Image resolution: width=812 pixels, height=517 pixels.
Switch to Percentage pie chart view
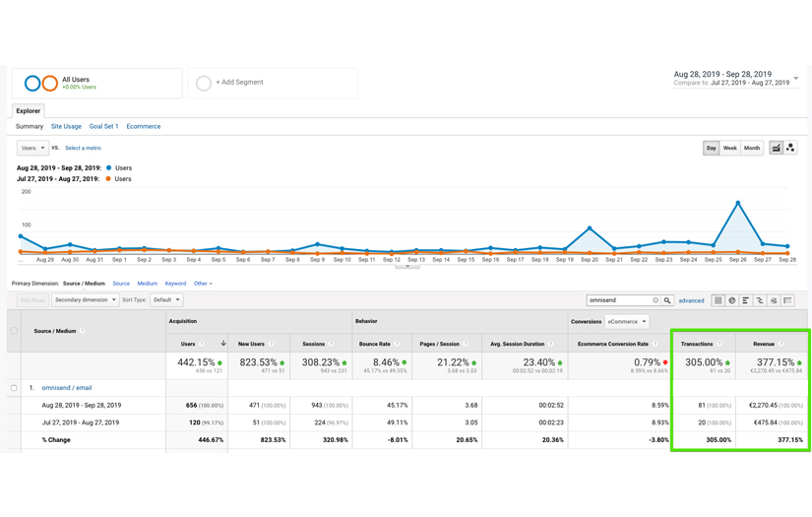731,300
